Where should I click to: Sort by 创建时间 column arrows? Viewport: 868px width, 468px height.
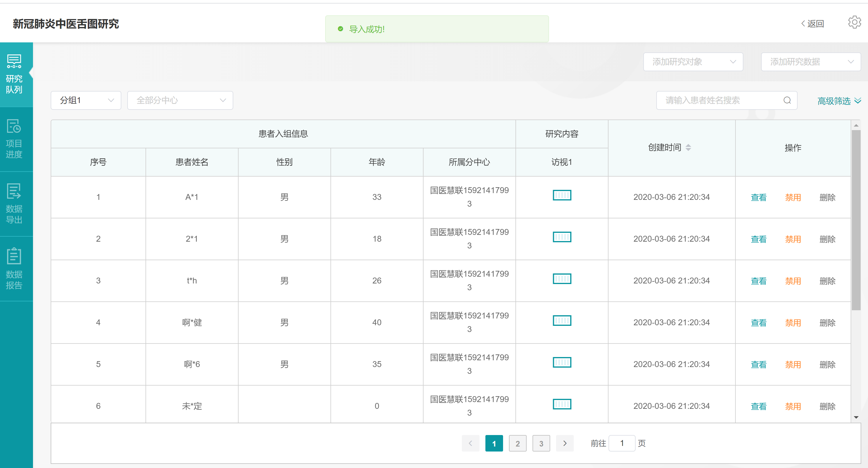click(x=688, y=147)
